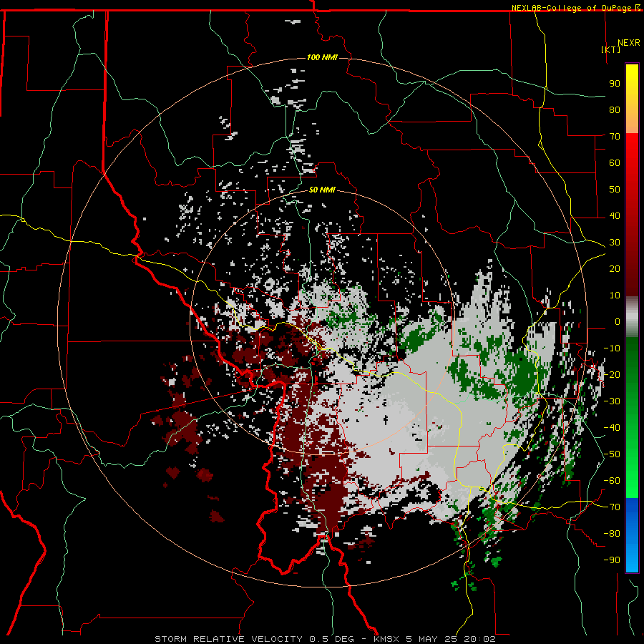The width and height of the screenshot is (644, 644).
Task: Click the -10 value on the velocity scale
Action: 612,348
